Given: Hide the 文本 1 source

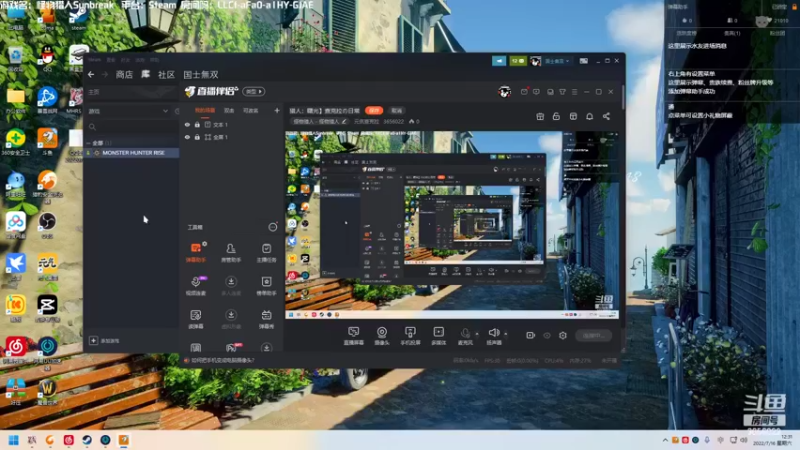Looking at the screenshot, I should tap(187, 124).
